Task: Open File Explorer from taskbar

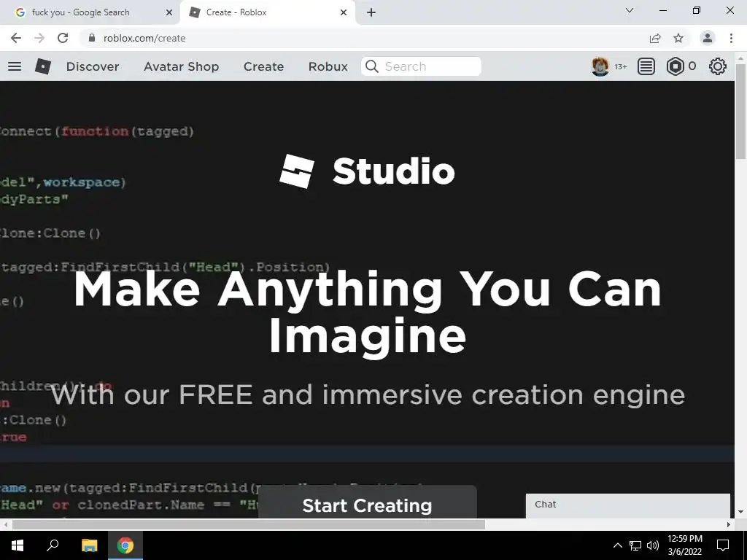Action: click(89, 545)
